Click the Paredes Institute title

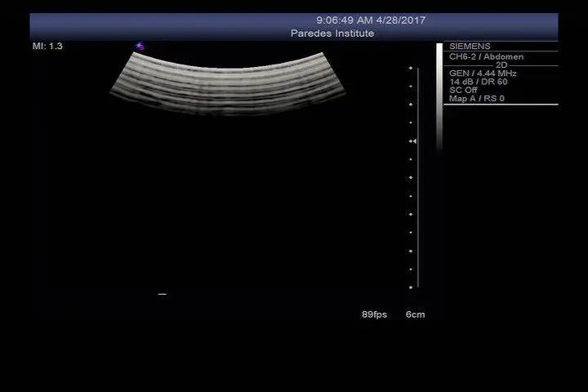coord(332,33)
